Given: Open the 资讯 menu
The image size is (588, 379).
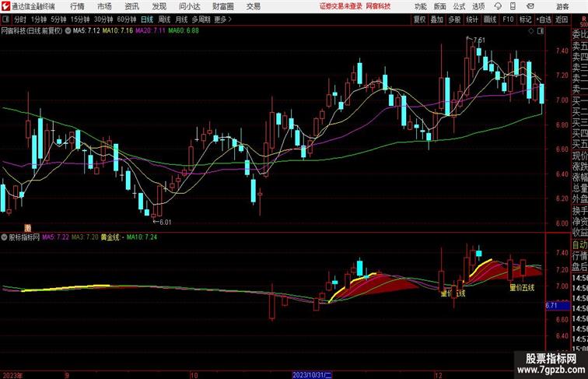Looking at the screenshot, I should [x=131, y=6].
